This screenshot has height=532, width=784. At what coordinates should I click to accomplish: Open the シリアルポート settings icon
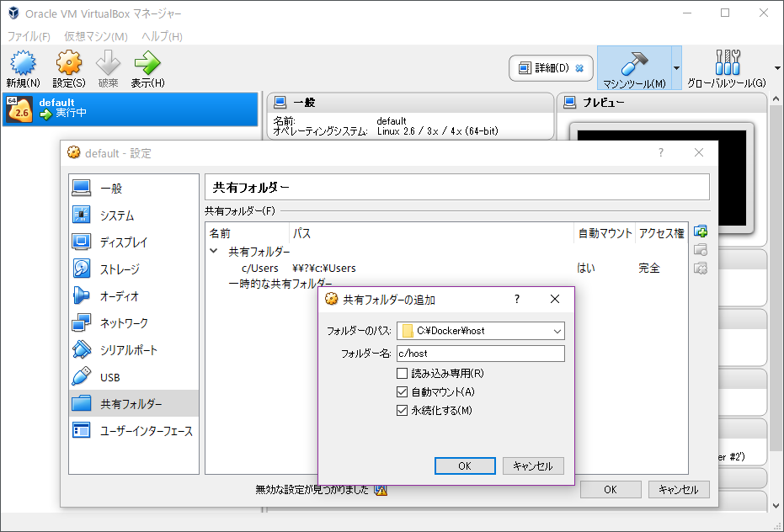pyautogui.click(x=81, y=349)
